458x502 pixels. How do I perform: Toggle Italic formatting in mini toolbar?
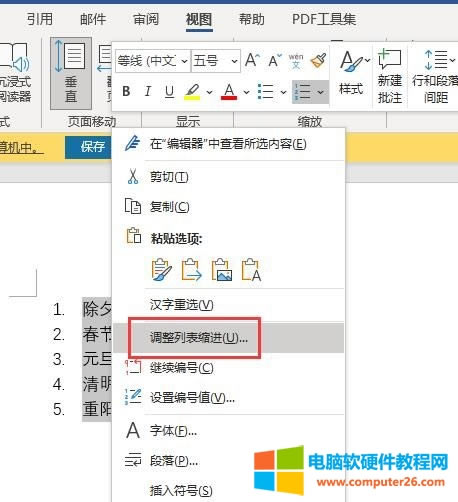147,91
